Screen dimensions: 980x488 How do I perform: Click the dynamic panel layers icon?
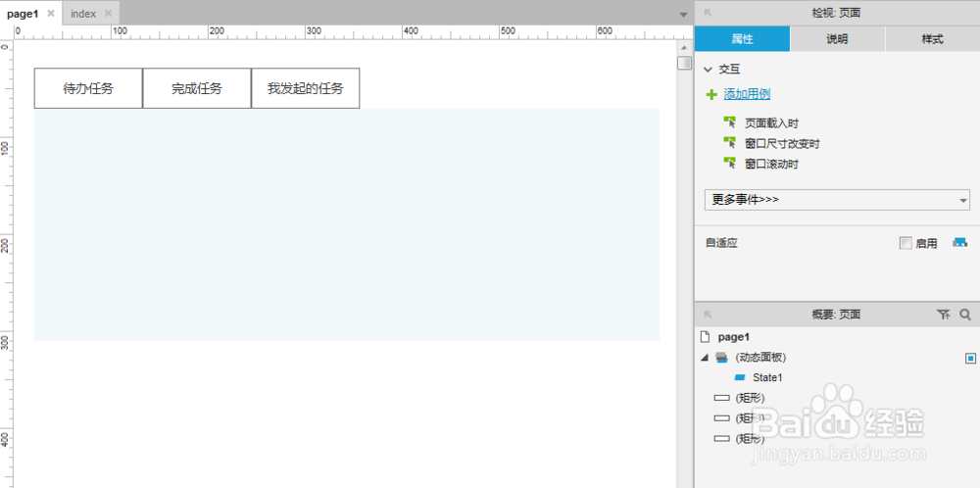722,358
